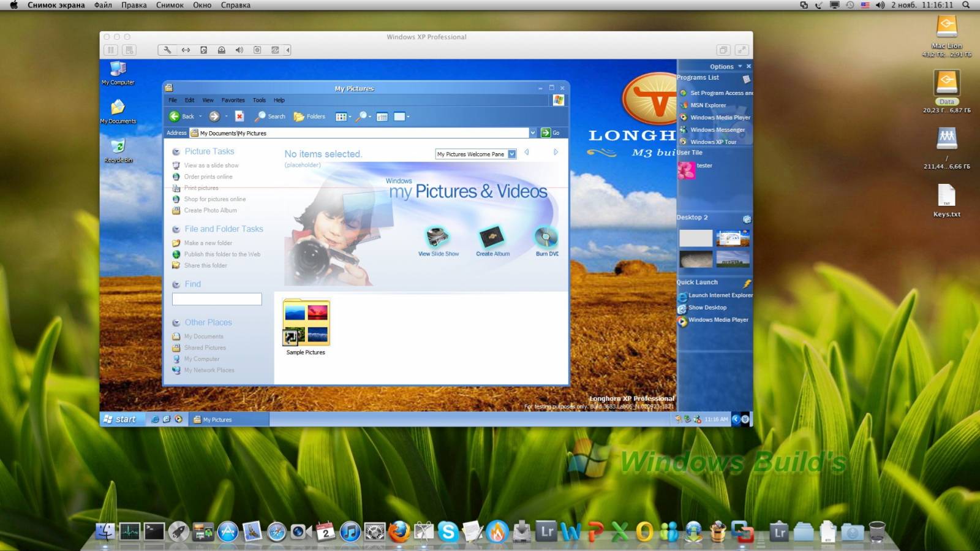
Task: Open Shared Pictures link
Action: [x=205, y=348]
